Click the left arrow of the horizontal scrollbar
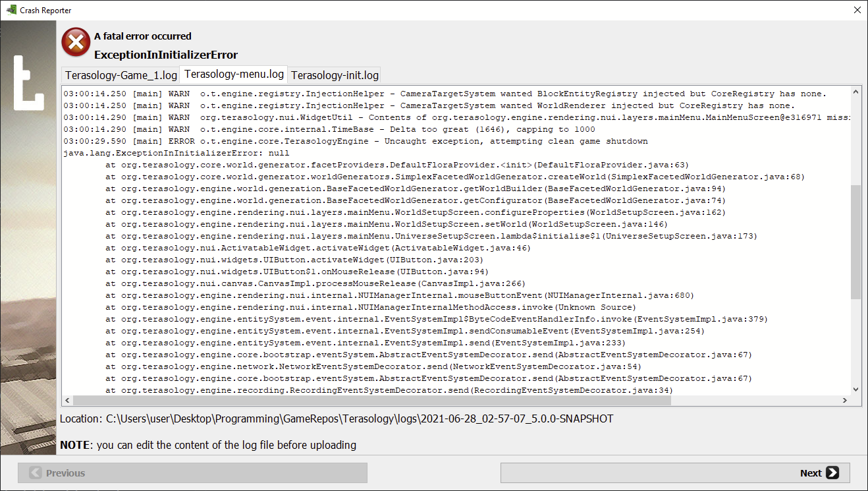 click(67, 400)
